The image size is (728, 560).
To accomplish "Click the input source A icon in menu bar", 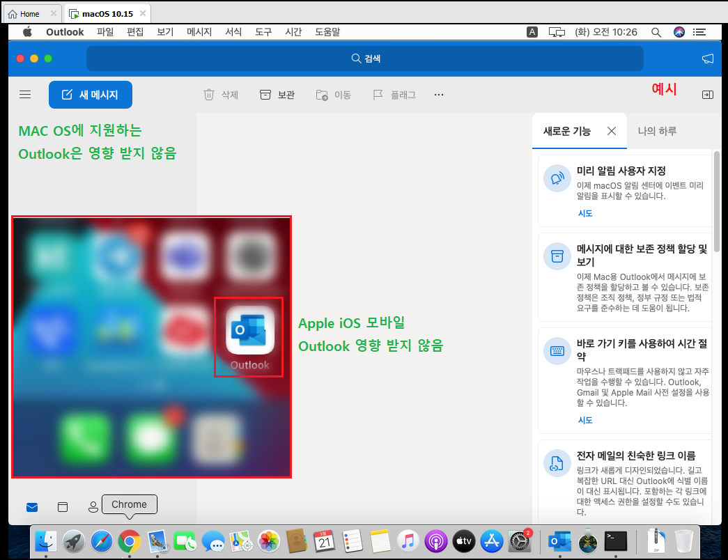I will 532,32.
